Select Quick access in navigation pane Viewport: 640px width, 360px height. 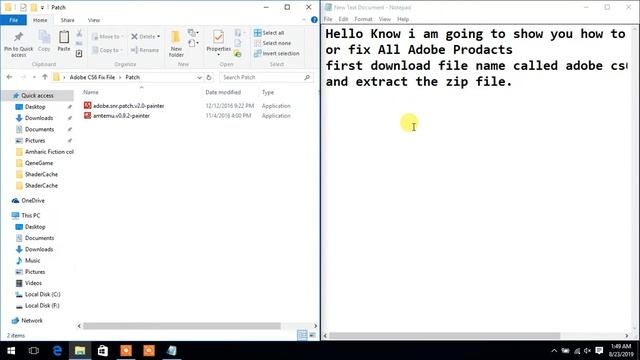(37, 96)
